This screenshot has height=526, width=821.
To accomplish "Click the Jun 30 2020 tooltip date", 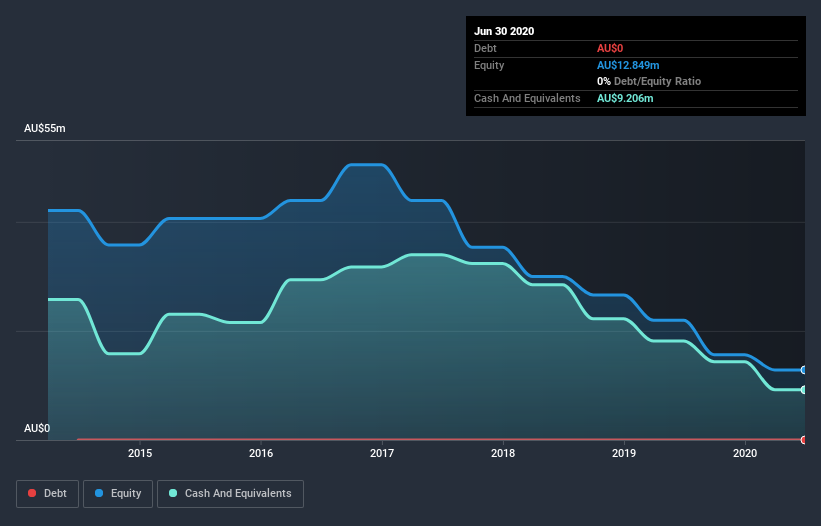I will click(x=504, y=31).
